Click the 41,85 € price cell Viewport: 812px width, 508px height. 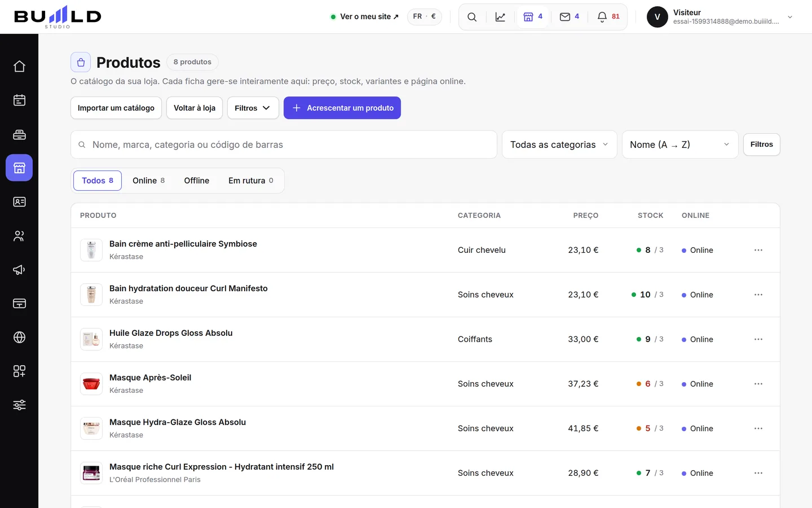click(583, 428)
